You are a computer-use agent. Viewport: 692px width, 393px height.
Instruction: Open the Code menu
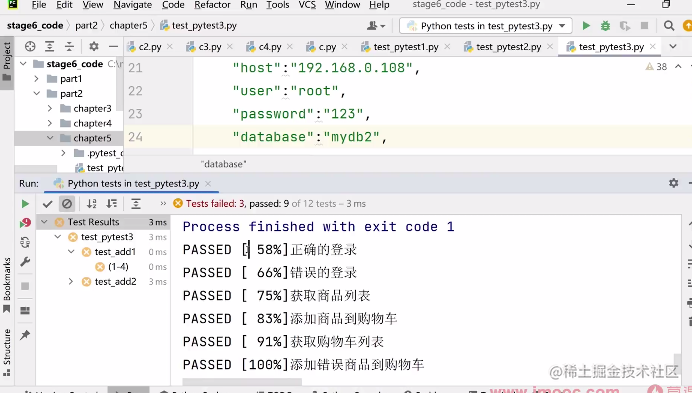coord(173,5)
